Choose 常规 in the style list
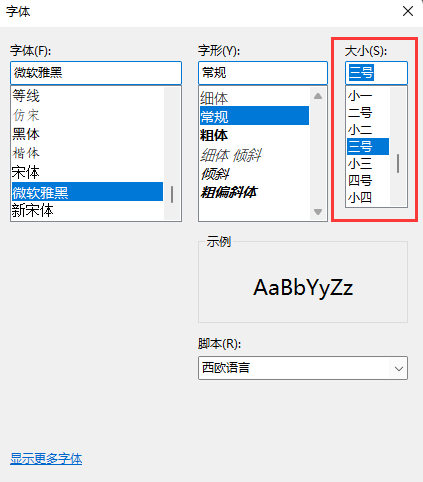Screen dimensions: 423x482 254,116
